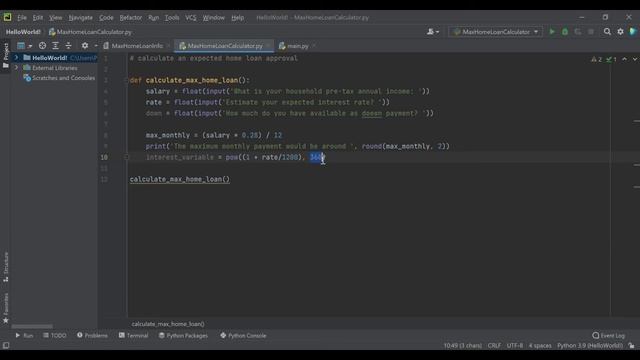Image resolution: width=640 pixels, height=360 pixels.
Task: Jump to next highlighted error arrow
Action: pyautogui.click(x=635, y=59)
